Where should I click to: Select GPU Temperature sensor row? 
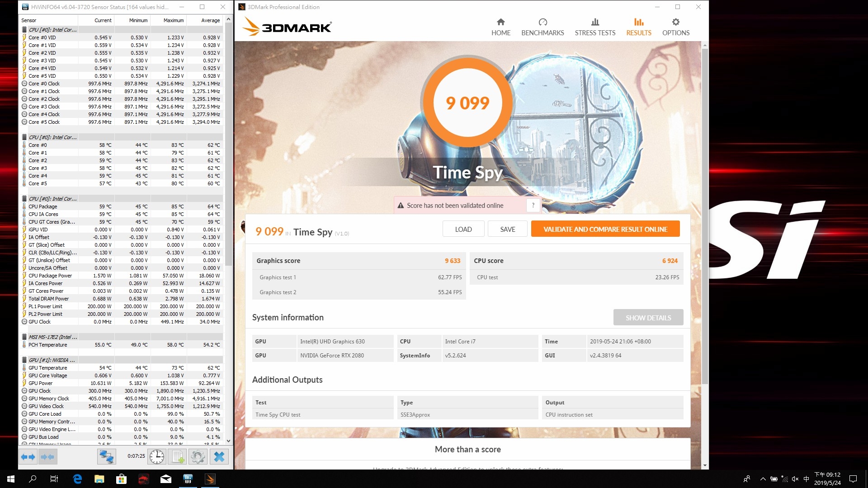(121, 368)
